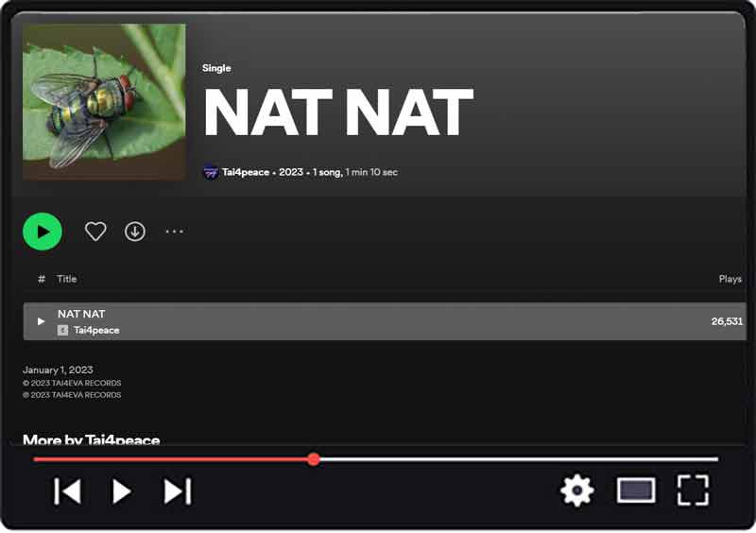Viewport: 756px width, 533px height.
Task: Click the Title column header
Action: 67,279
